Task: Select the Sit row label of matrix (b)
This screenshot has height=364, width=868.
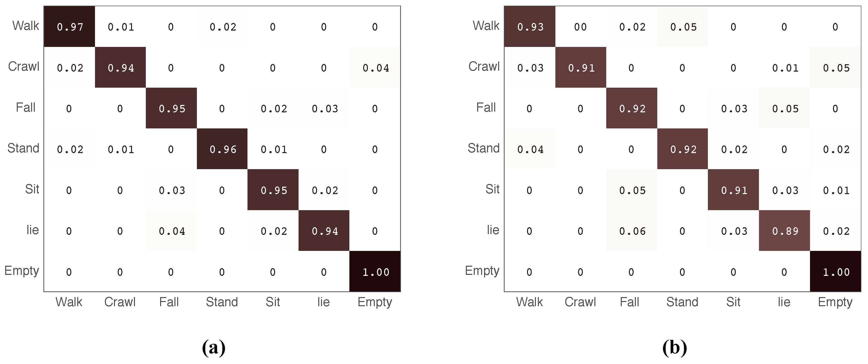Action: (492, 189)
